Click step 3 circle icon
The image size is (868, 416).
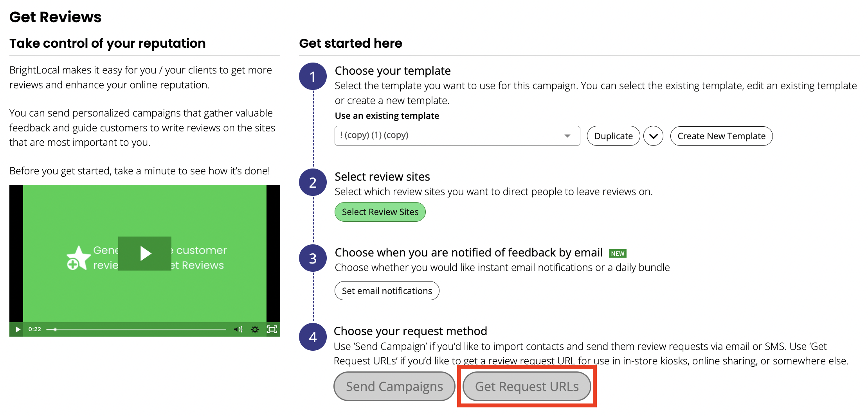coord(313,258)
